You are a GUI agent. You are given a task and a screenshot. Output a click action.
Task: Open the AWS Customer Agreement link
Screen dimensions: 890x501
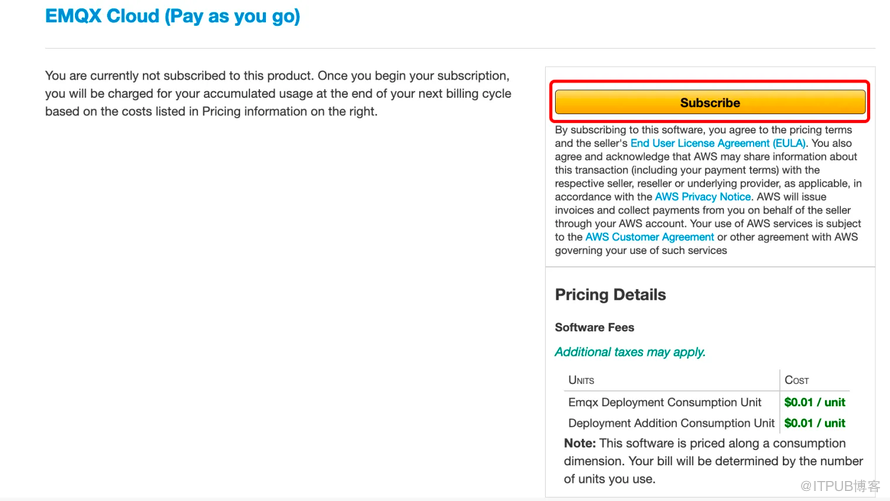[649, 237]
